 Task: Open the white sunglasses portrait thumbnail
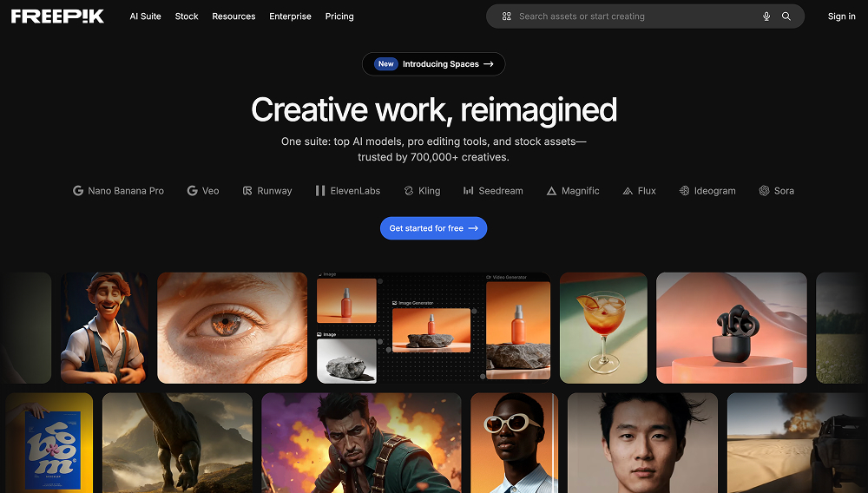click(x=514, y=443)
